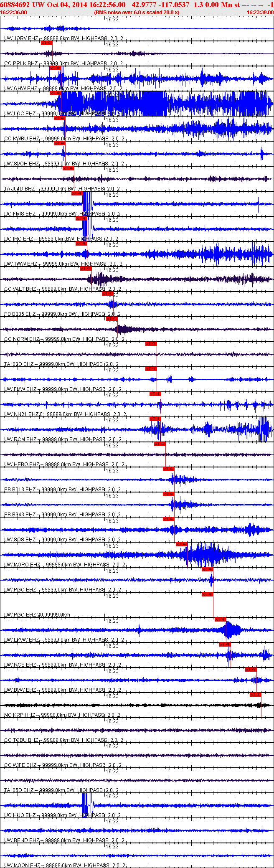Click the event ID 60884692 in header
Viewport: 274px width, 868px height.
point(15,5)
